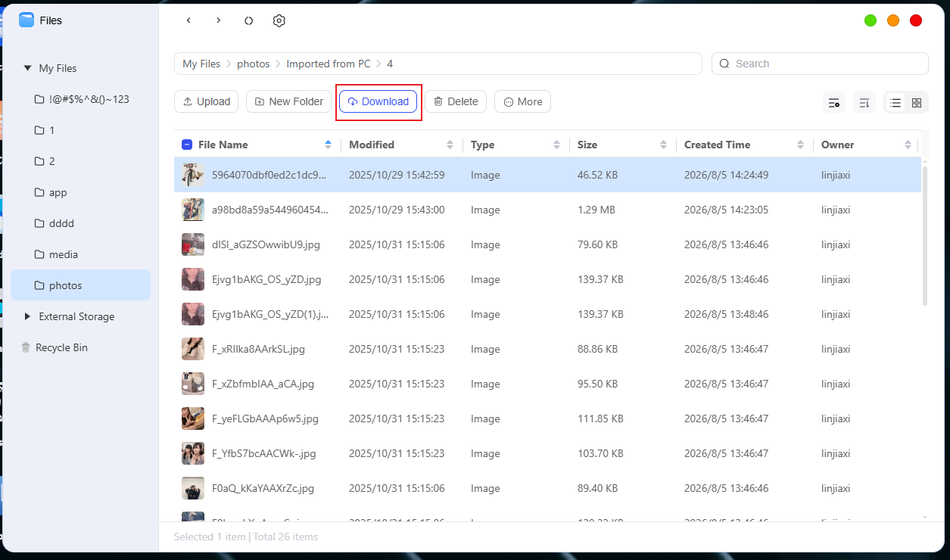Refresh the file list
The image size is (950, 560).
tap(248, 20)
